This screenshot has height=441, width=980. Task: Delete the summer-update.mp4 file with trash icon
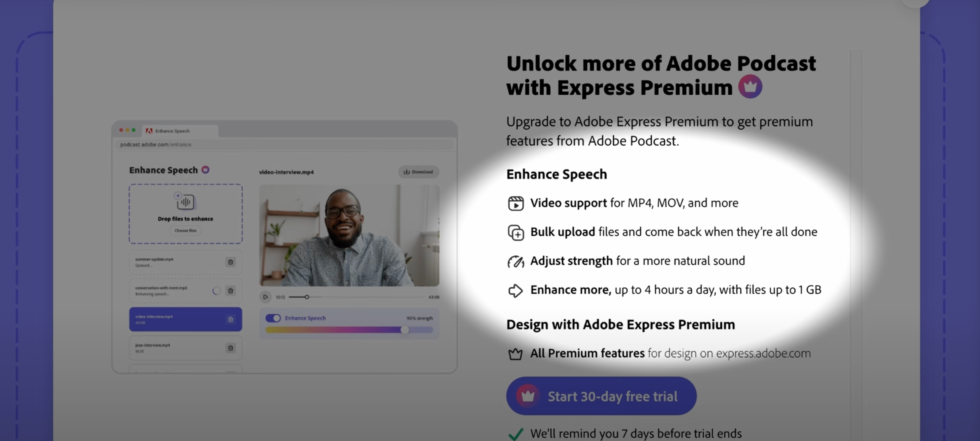pos(230,262)
